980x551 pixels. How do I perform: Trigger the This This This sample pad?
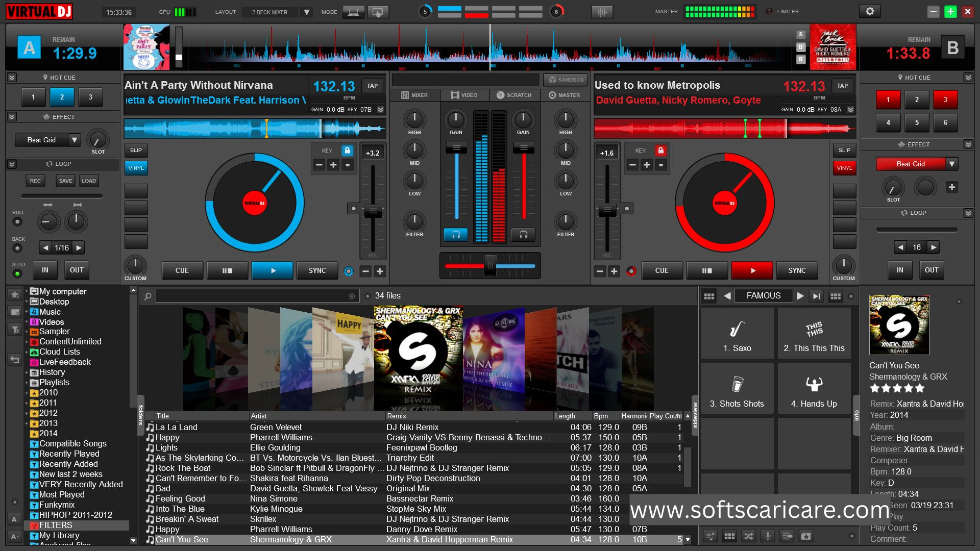(x=814, y=334)
